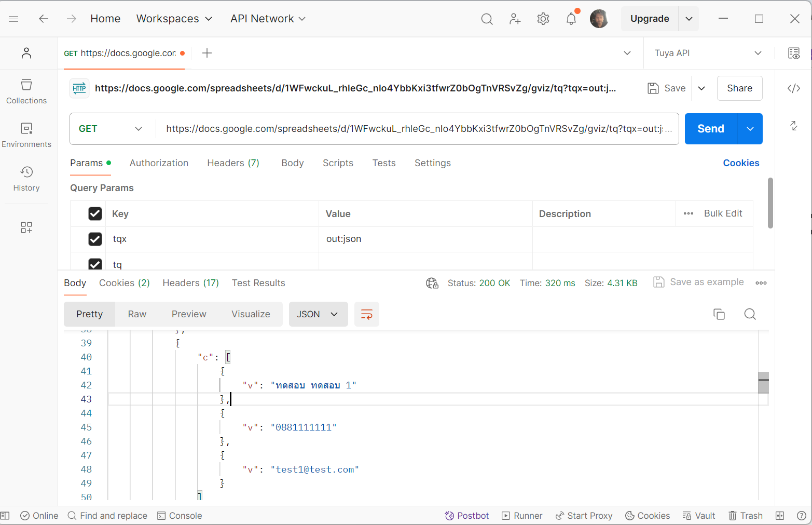Screen dimensions: 812x525
Task: Open the Test Results tab
Action: coord(258,283)
